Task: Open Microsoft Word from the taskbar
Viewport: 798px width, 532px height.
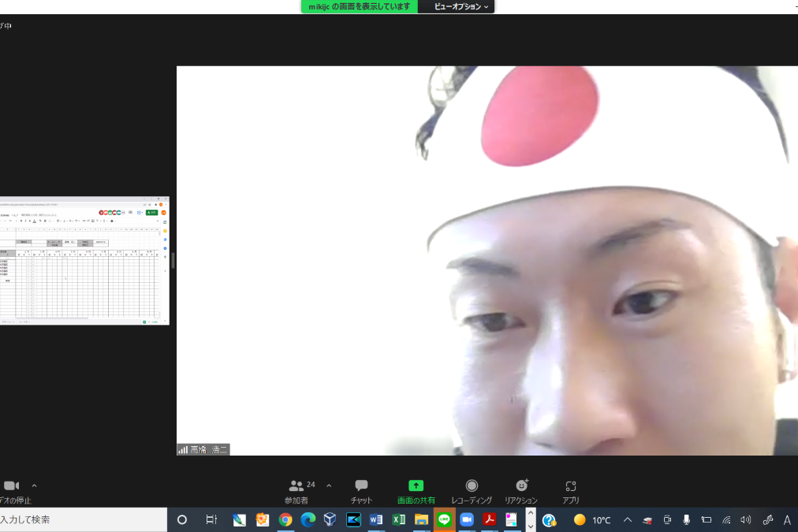Action: click(376, 519)
